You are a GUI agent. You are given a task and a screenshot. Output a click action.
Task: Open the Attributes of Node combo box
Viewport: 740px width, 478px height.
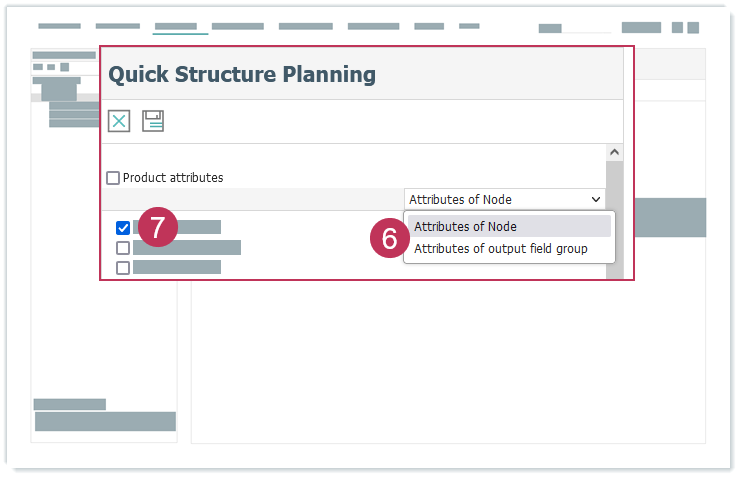pyautogui.click(x=505, y=199)
